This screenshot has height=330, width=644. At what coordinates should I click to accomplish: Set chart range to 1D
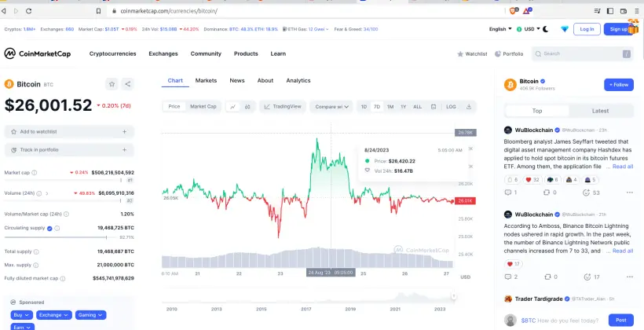point(364,106)
